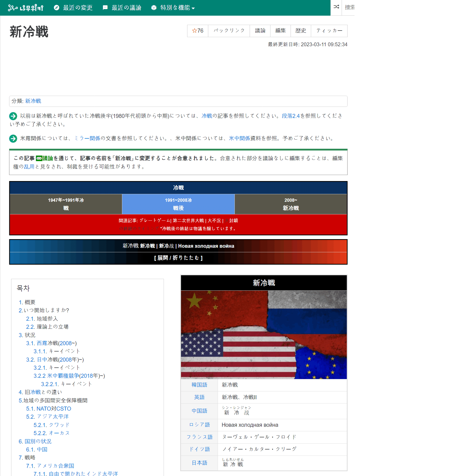476x476 pixels.
Task: Collapse the infobox via 展開/折りたたむ
Action: pos(178,258)
